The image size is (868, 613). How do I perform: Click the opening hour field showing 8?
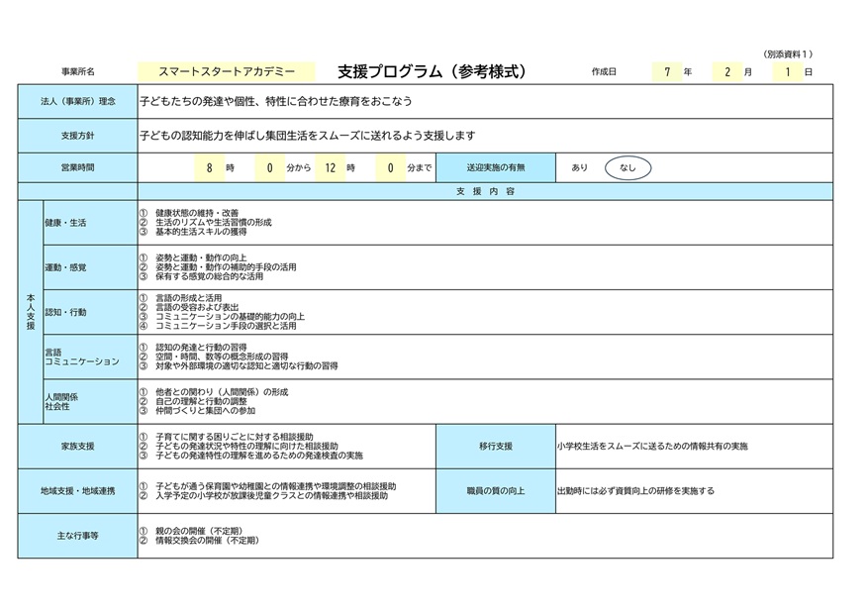[x=209, y=168]
